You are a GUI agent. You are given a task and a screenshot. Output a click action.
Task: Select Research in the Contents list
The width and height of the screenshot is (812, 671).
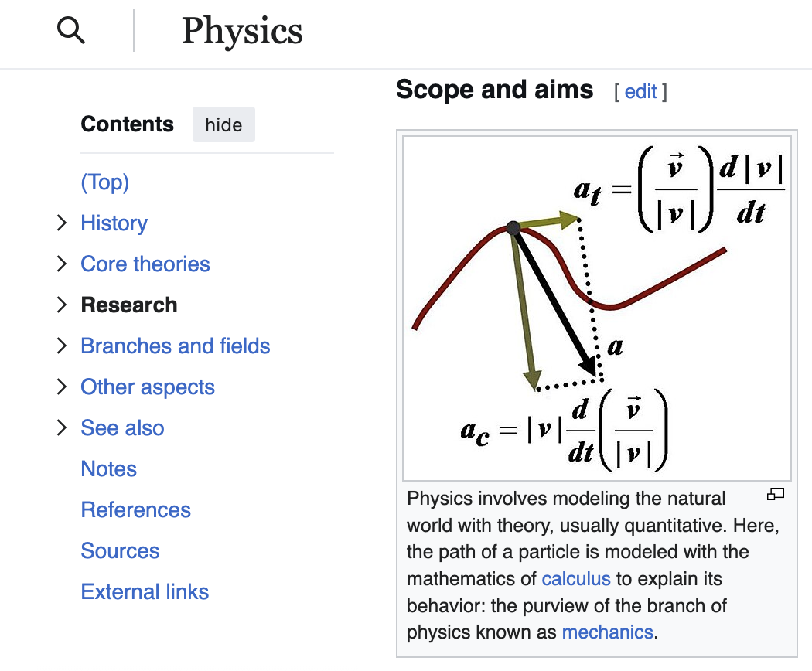[128, 305]
